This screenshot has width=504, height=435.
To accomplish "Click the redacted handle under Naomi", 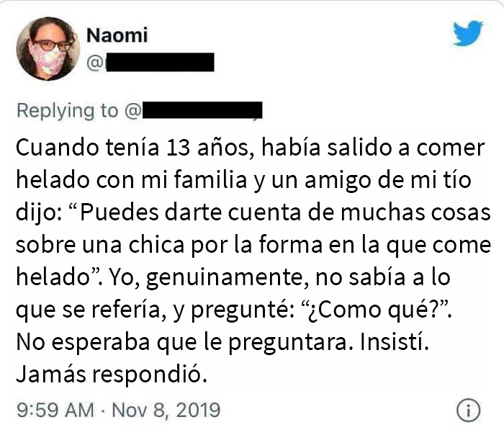I will (157, 63).
